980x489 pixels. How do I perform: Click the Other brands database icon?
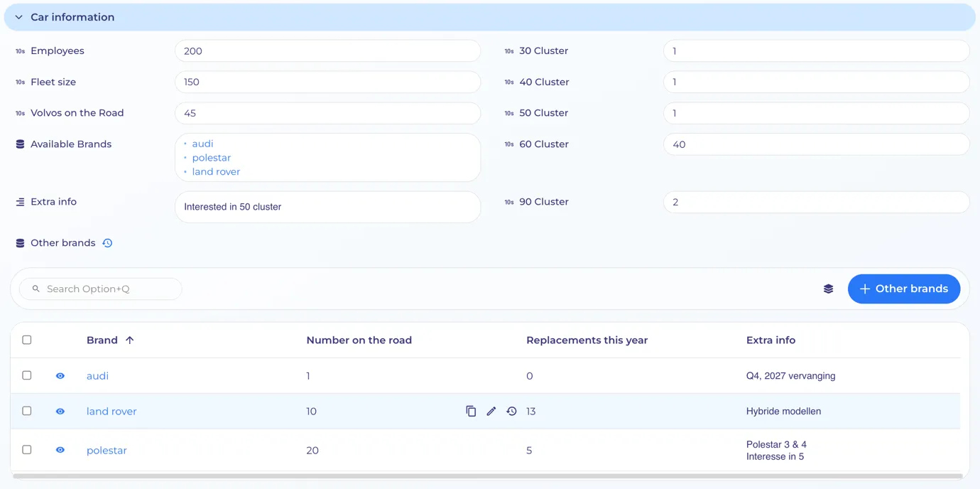(x=20, y=243)
